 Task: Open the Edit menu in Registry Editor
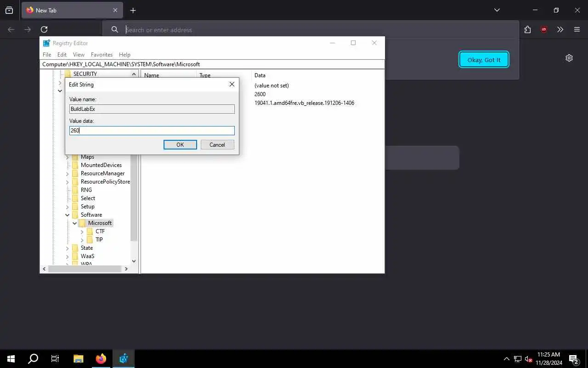point(62,54)
